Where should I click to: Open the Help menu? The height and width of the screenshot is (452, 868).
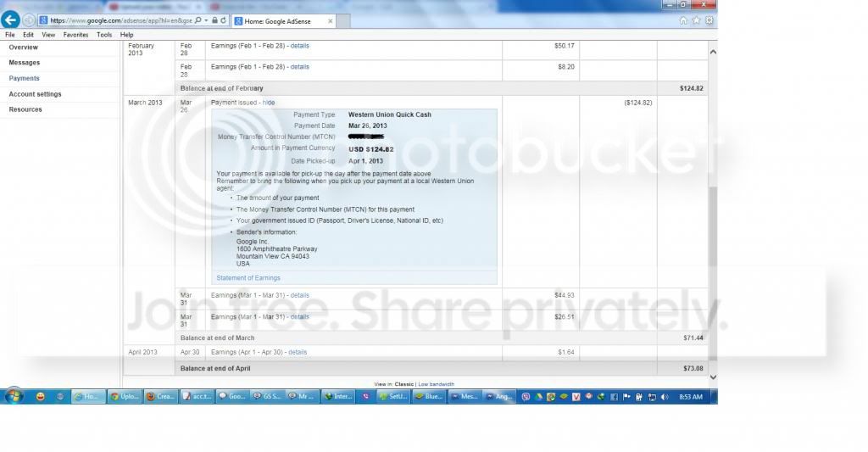pyautogui.click(x=127, y=34)
